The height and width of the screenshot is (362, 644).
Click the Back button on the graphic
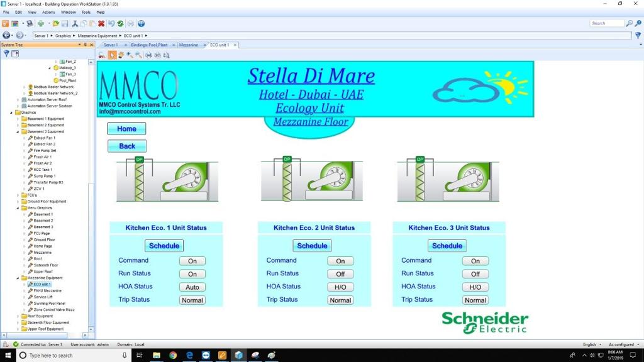pyautogui.click(x=127, y=146)
